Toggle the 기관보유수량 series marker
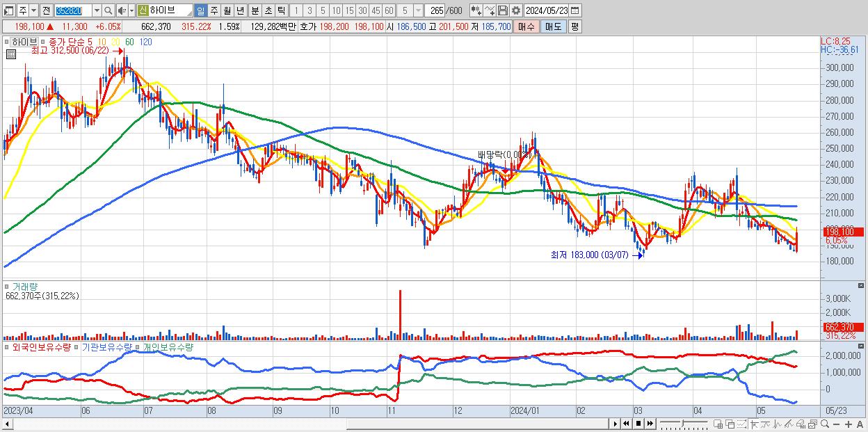This screenshot has height=432, width=868. pos(77,346)
